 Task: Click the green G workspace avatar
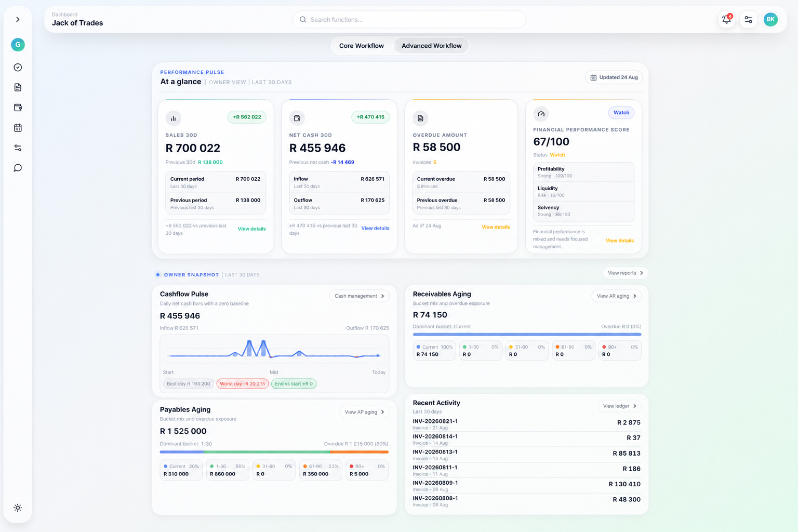tap(18, 45)
